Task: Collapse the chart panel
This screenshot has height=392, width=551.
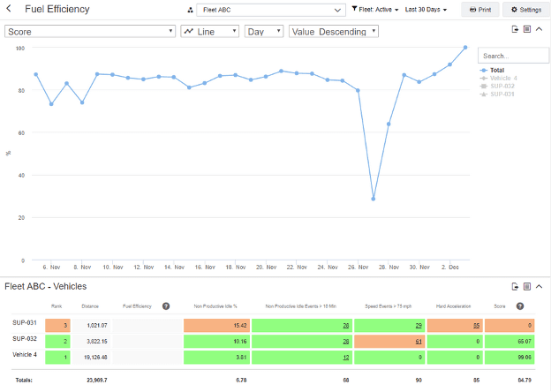Action: (539, 30)
